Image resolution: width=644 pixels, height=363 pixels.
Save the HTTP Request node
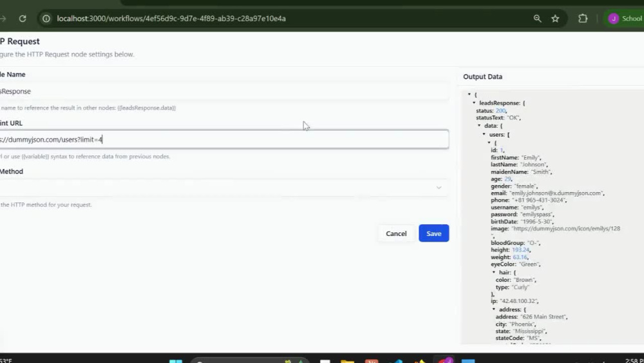[x=433, y=233]
